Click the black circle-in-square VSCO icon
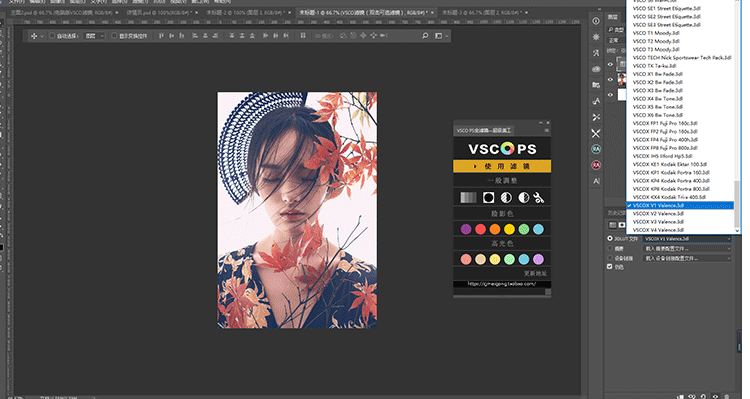Screen dimensions: 750x399 pyautogui.click(x=488, y=198)
